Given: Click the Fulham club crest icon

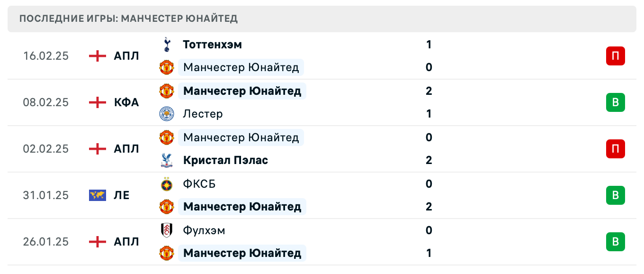Looking at the screenshot, I should pos(167,230).
